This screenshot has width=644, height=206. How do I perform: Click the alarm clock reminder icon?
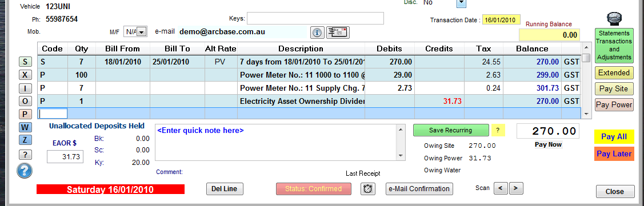coord(368,189)
